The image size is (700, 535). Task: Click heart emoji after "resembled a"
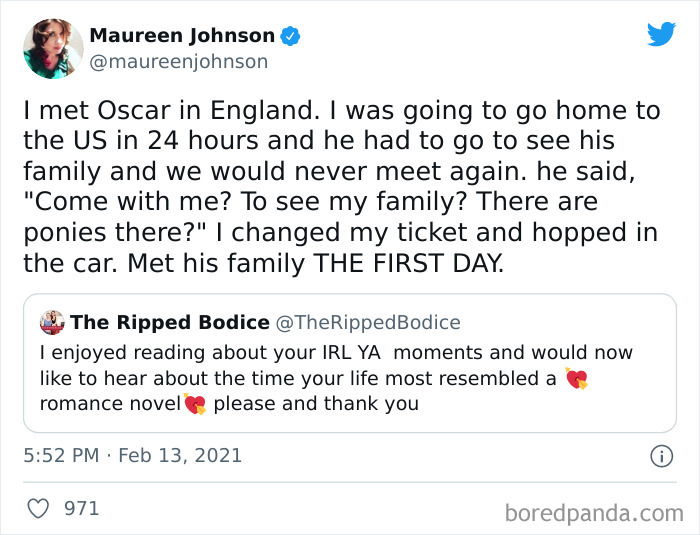(x=576, y=379)
